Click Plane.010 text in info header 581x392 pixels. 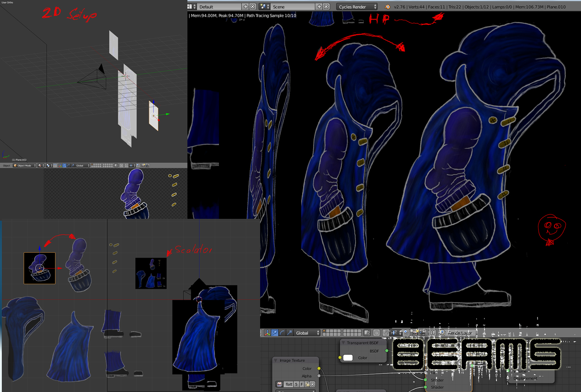tap(557, 7)
